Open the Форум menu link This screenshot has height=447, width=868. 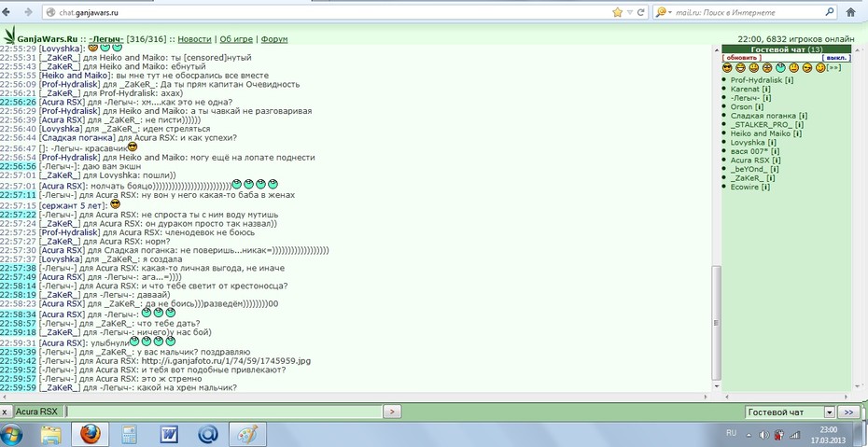(274, 39)
